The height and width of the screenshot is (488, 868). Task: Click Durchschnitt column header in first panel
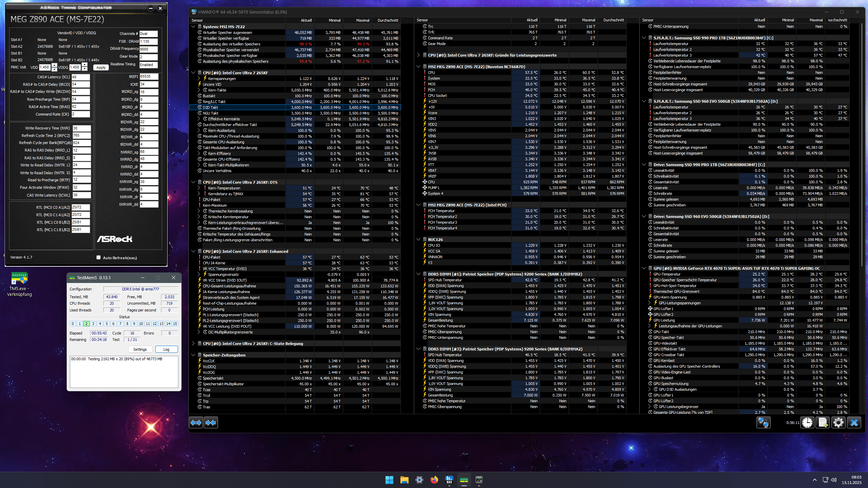(388, 20)
